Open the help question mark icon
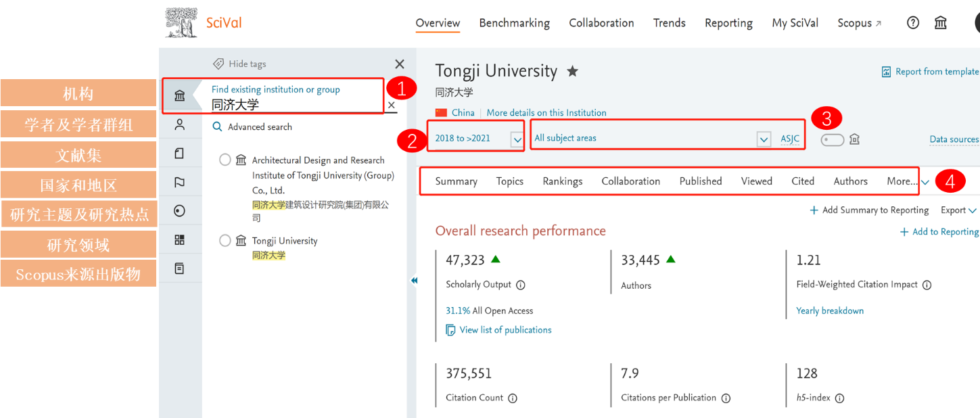This screenshot has height=418, width=980. click(913, 23)
